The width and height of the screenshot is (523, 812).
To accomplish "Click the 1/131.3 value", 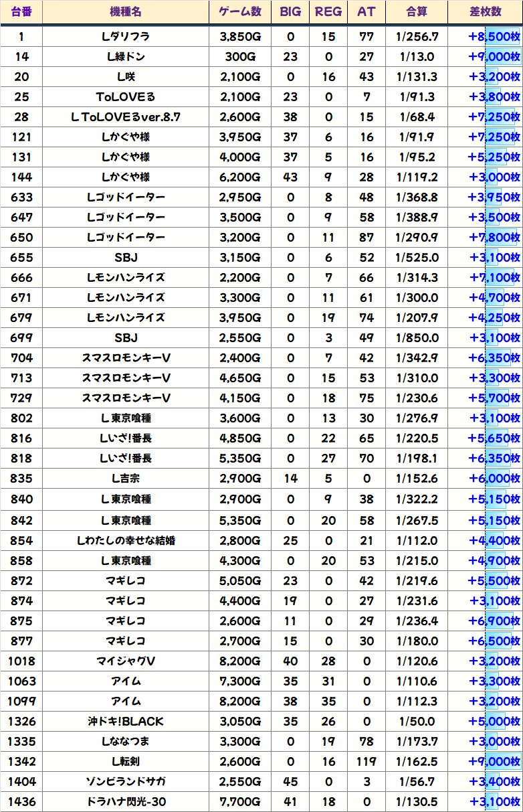I will (x=417, y=77).
